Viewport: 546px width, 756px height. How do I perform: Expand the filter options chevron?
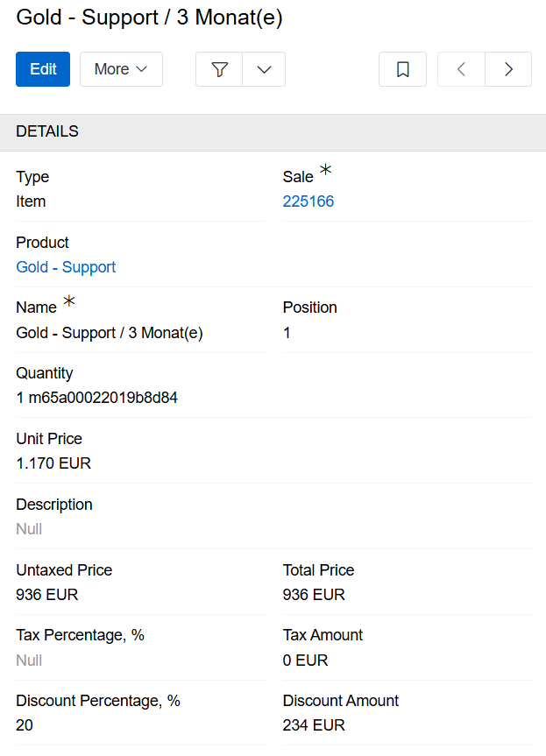pyautogui.click(x=264, y=69)
